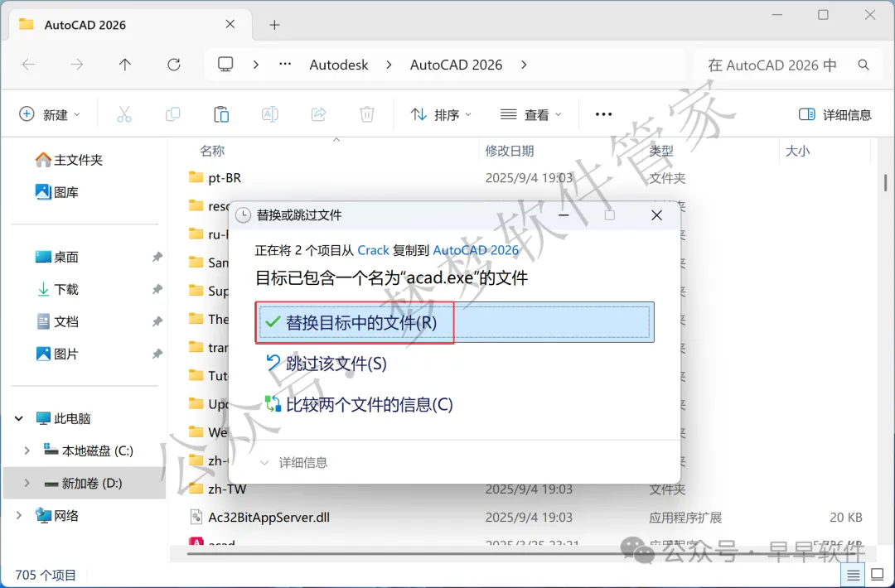Open Desktop (桌面) in sidebar
Viewport: 895px width, 588px height.
click(57, 258)
